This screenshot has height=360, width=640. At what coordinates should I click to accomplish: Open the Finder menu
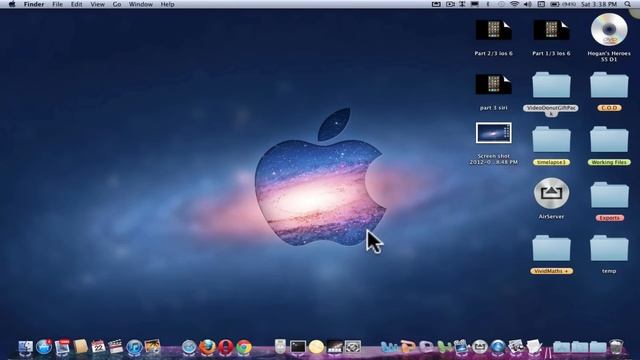coord(34,4)
